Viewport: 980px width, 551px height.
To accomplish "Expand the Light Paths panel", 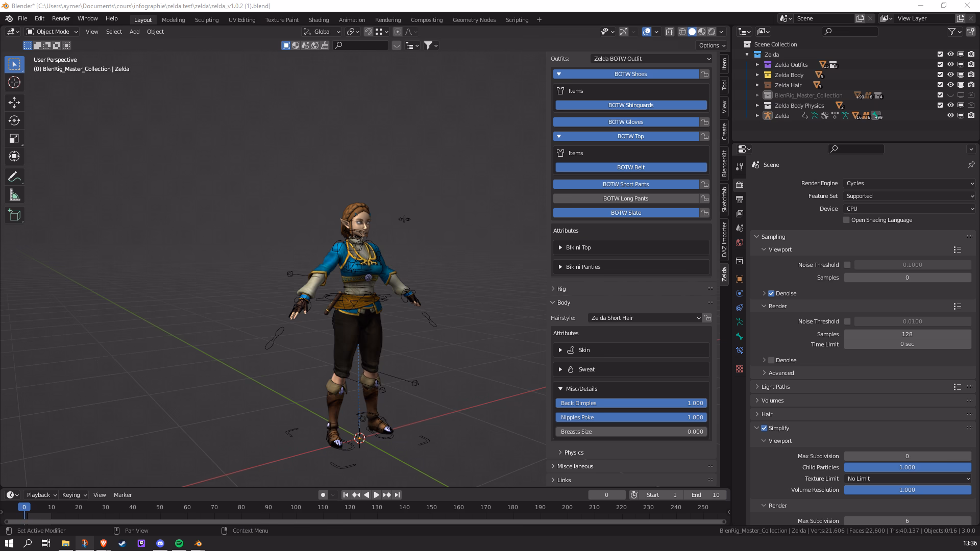I will pyautogui.click(x=775, y=387).
